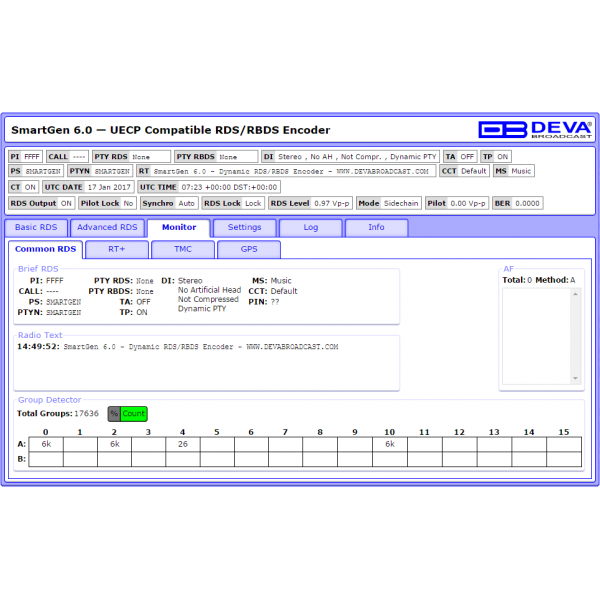600x600 pixels.
Task: Open the GPS sub-tab
Action: pyautogui.click(x=249, y=249)
